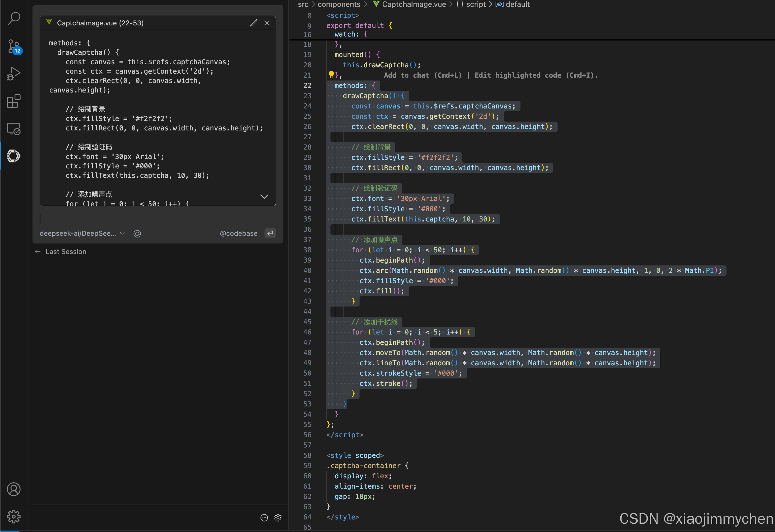Open Run and Debug view

(14, 73)
